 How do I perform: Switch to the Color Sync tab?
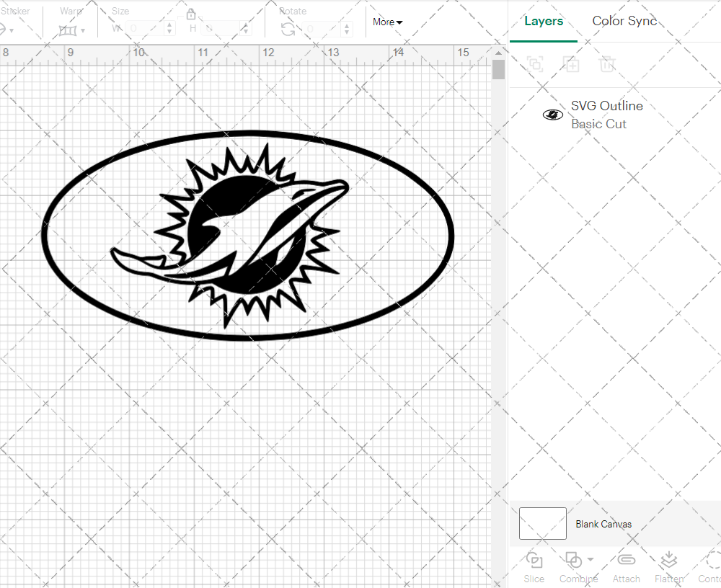[624, 21]
